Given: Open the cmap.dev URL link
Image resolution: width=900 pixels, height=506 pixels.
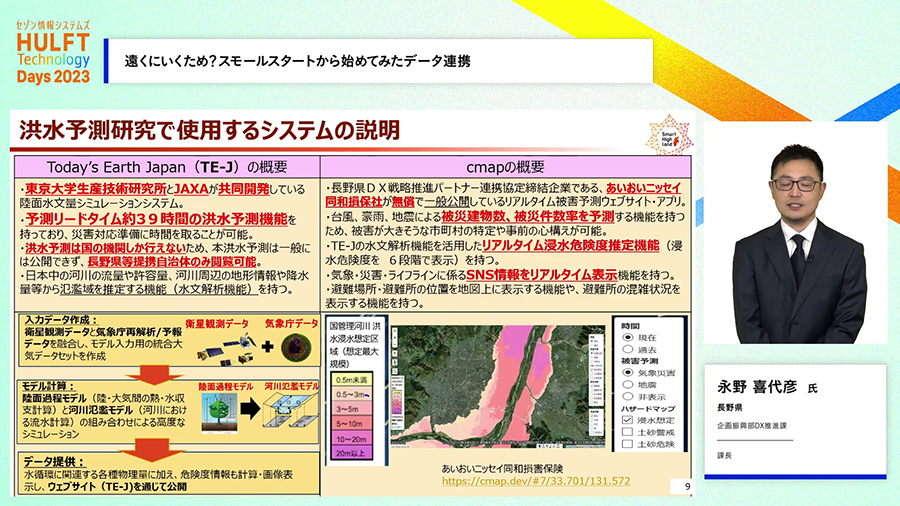Looking at the screenshot, I should click(535, 481).
